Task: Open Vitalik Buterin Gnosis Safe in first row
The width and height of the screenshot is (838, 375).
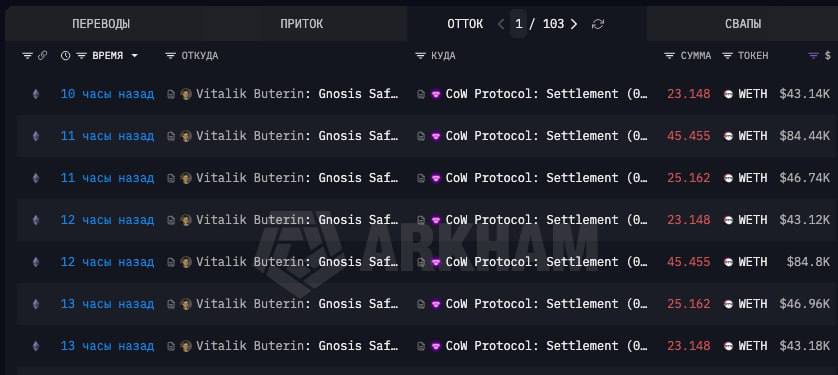Action: pos(297,94)
